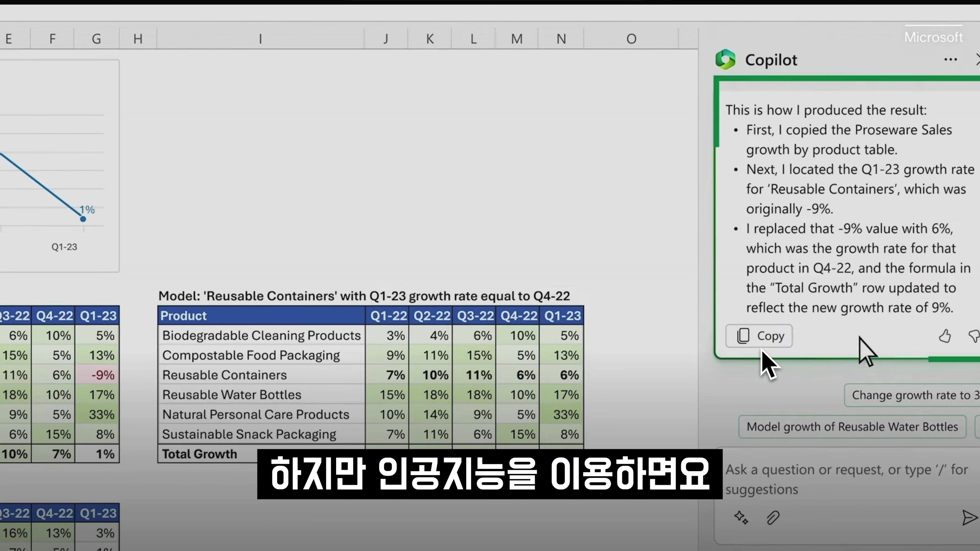
Task: Click the 33% cell in model table
Action: click(x=561, y=414)
